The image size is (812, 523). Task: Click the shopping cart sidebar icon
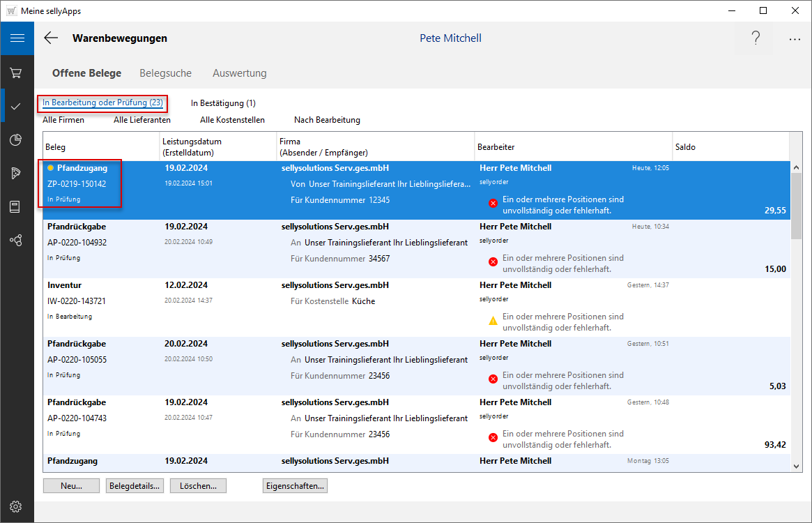click(16, 73)
